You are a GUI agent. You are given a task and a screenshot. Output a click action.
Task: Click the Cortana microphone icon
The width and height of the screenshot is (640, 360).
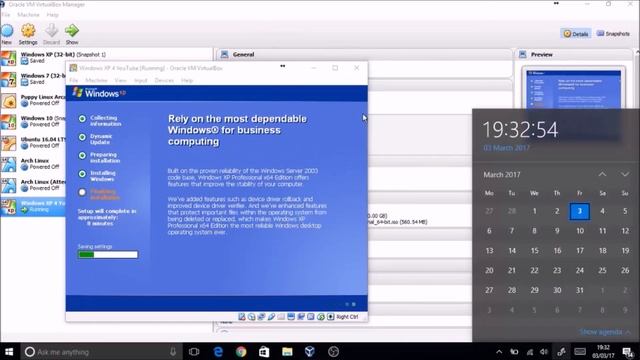click(x=173, y=352)
